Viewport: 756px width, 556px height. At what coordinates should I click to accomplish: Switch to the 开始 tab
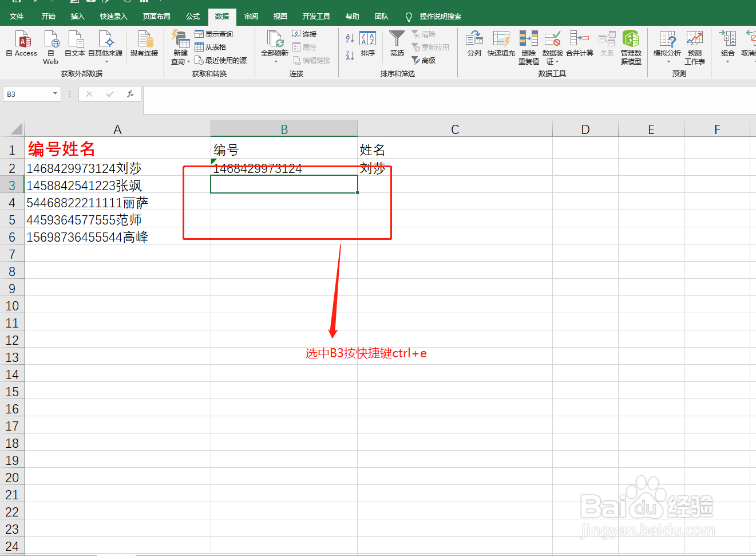[x=49, y=17]
